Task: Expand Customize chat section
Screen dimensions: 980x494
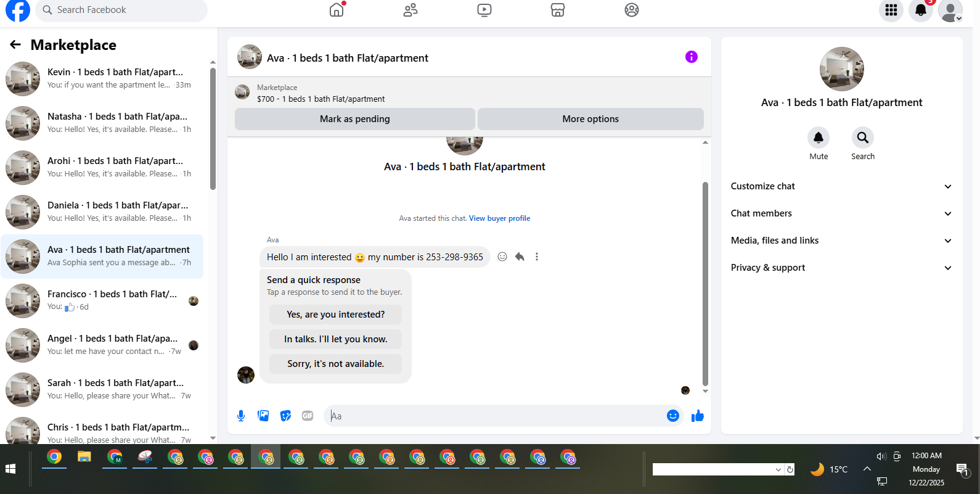Action: 841,186
